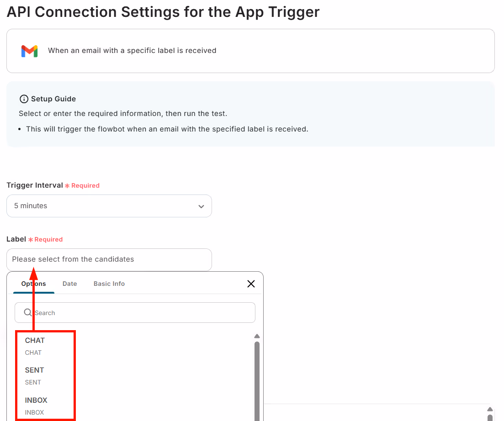
Task: Switch to the Basic Info tab
Action: [109, 284]
